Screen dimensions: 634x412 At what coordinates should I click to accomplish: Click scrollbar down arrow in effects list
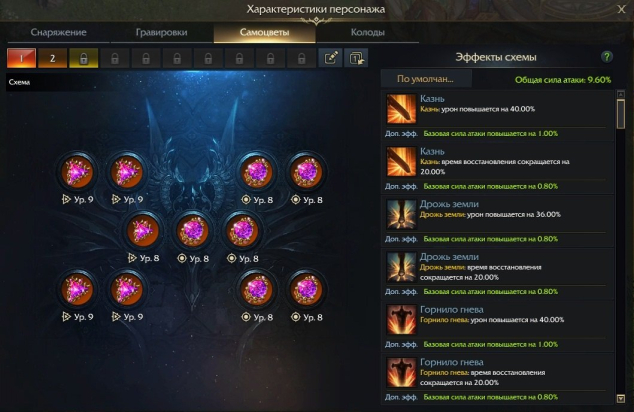(621, 399)
